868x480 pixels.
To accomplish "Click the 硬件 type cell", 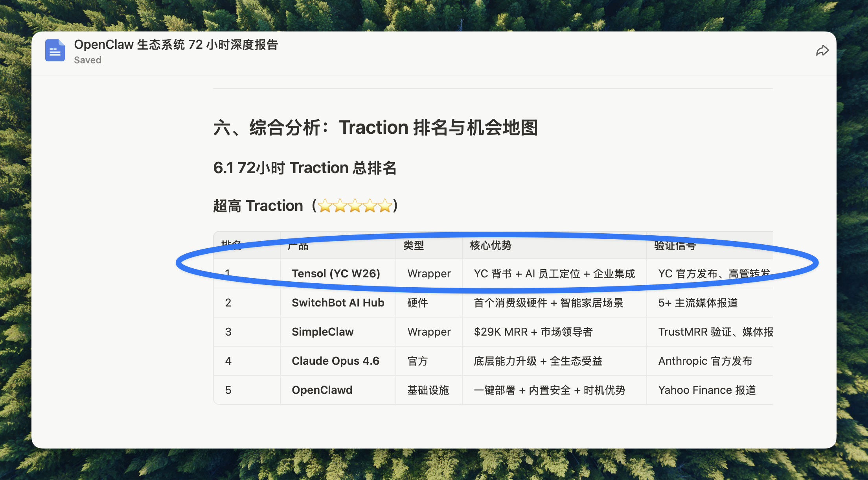I will click(x=417, y=303).
